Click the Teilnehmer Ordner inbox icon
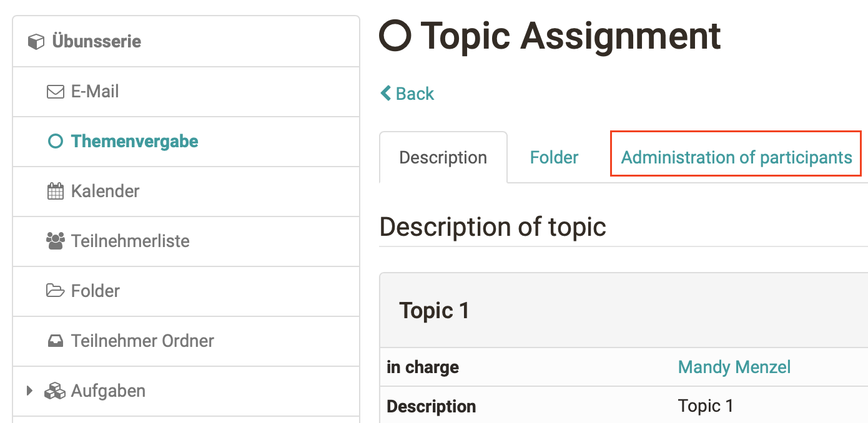 coord(56,341)
